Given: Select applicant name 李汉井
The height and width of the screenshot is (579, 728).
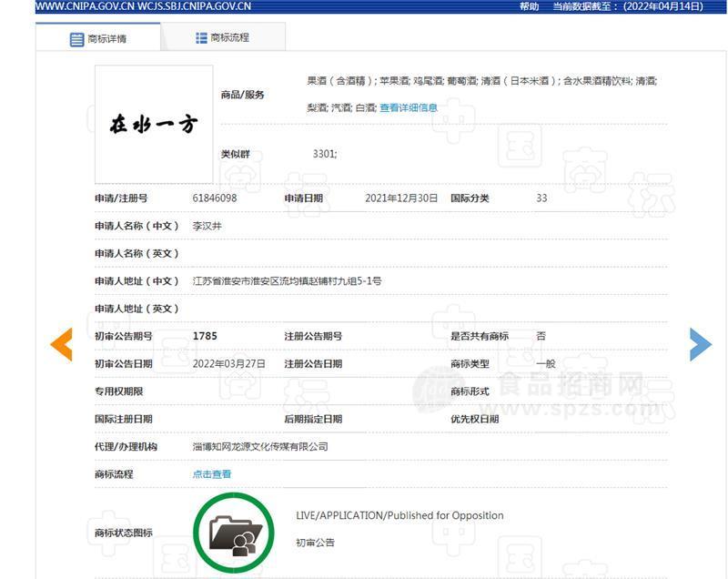Looking at the screenshot, I should (207, 226).
